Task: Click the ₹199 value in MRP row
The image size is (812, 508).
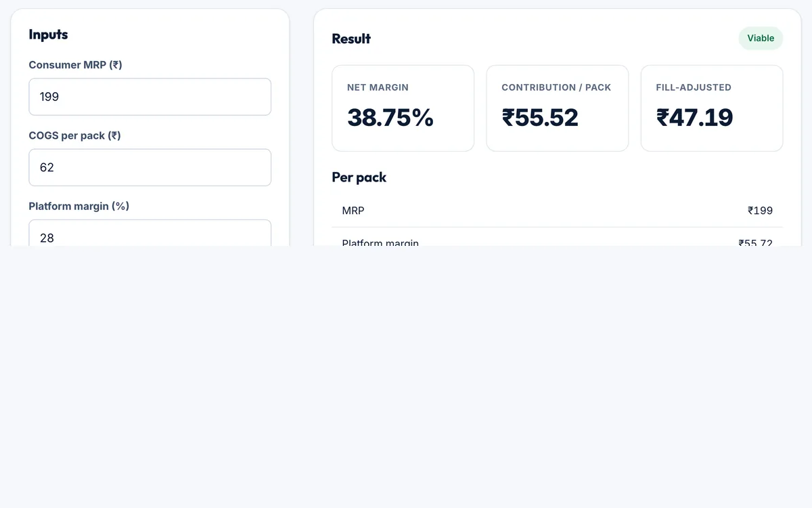Action: click(760, 211)
